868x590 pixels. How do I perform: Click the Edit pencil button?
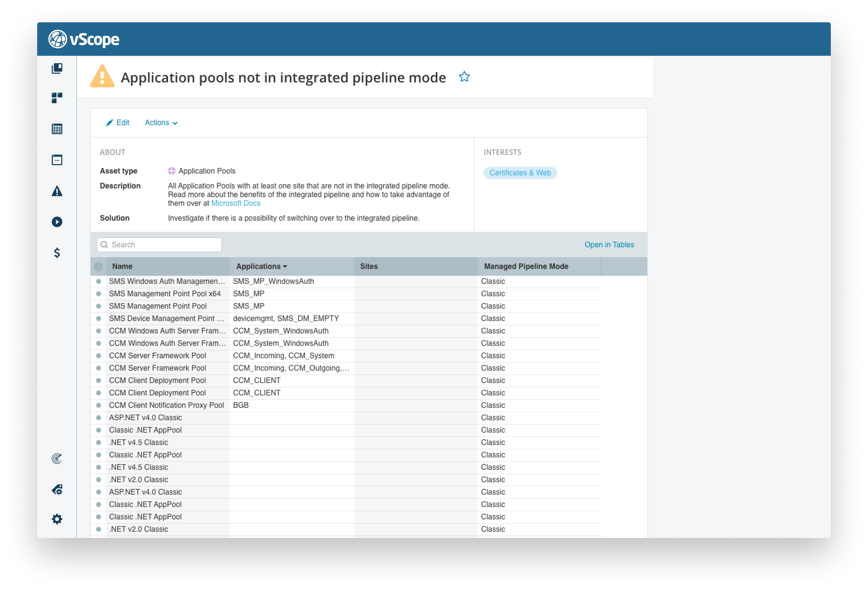pos(117,122)
